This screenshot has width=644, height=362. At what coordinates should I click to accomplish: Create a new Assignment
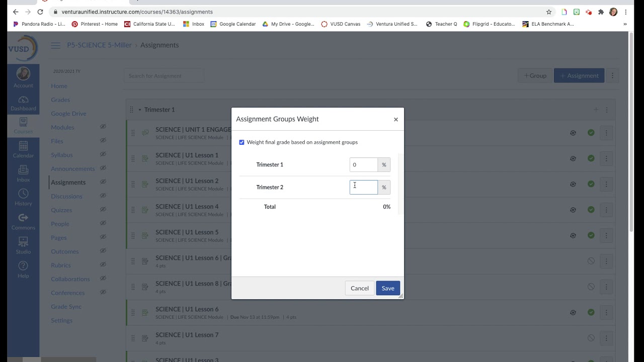pyautogui.click(x=579, y=76)
